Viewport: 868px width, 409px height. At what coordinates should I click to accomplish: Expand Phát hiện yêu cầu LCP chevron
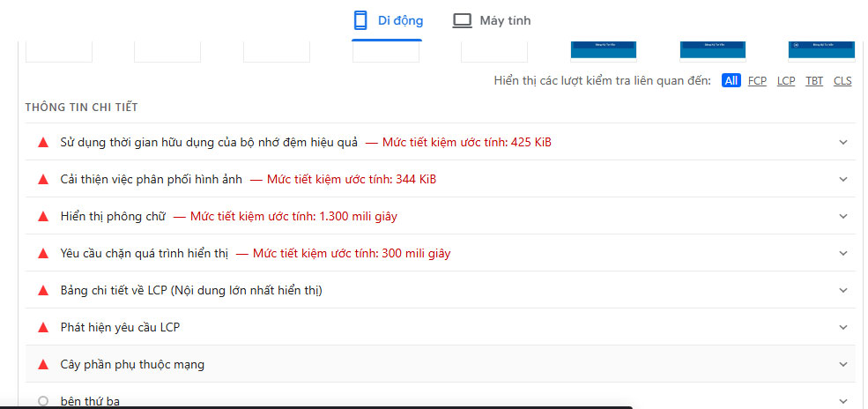[x=843, y=327]
